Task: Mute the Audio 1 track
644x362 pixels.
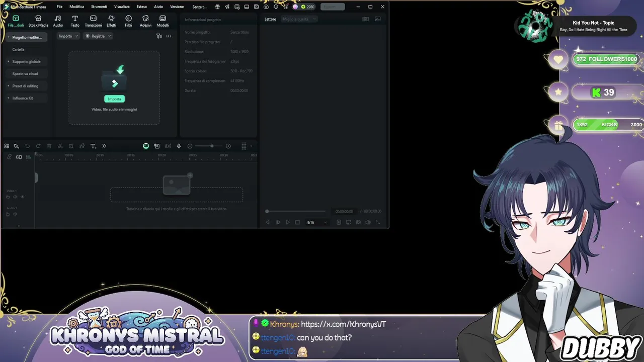Action: click(x=15, y=214)
